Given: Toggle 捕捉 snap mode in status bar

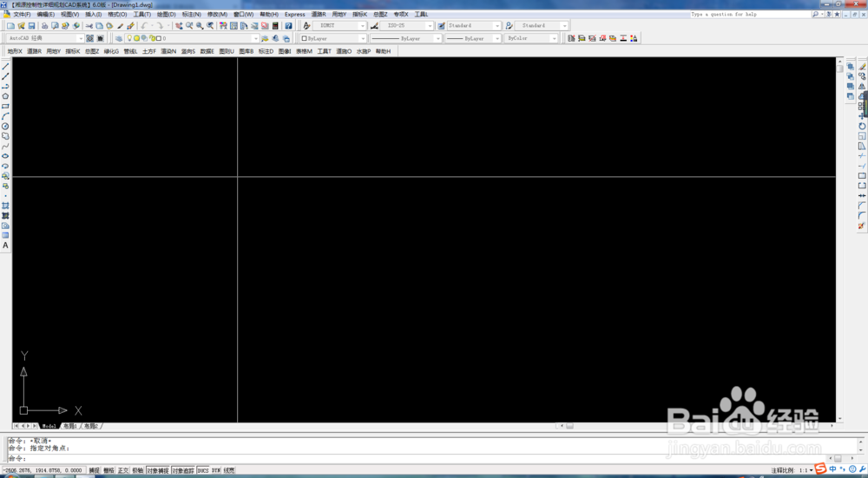Looking at the screenshot, I should point(94,470).
